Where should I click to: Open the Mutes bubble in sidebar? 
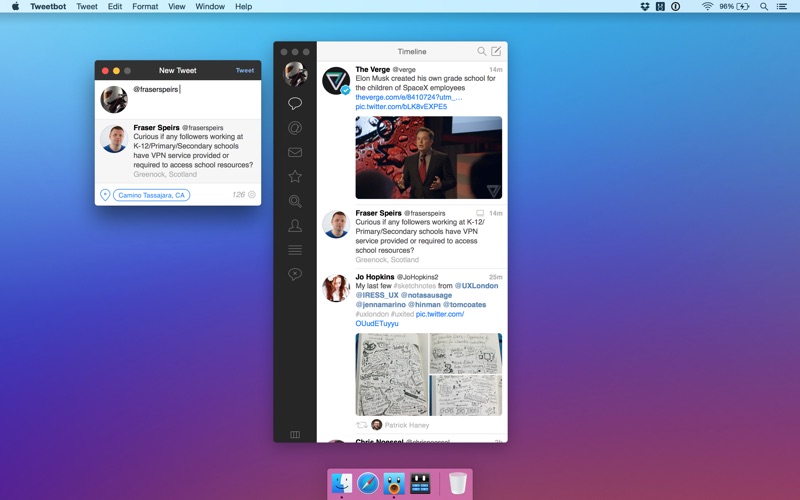(x=295, y=274)
